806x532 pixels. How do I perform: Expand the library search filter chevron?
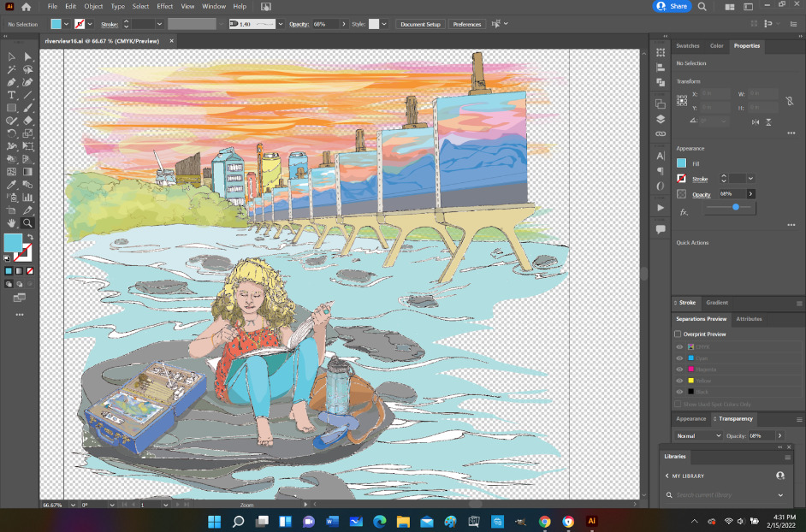[x=780, y=495]
